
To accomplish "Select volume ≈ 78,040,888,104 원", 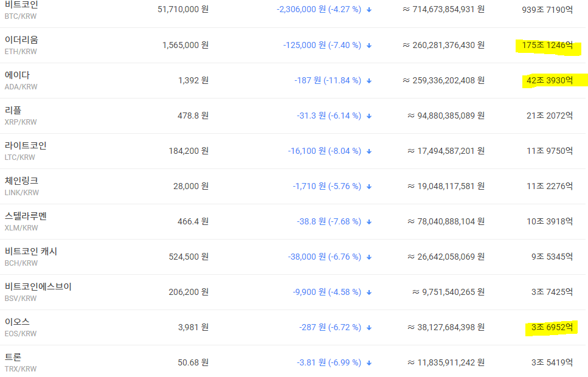I will pos(446,221).
